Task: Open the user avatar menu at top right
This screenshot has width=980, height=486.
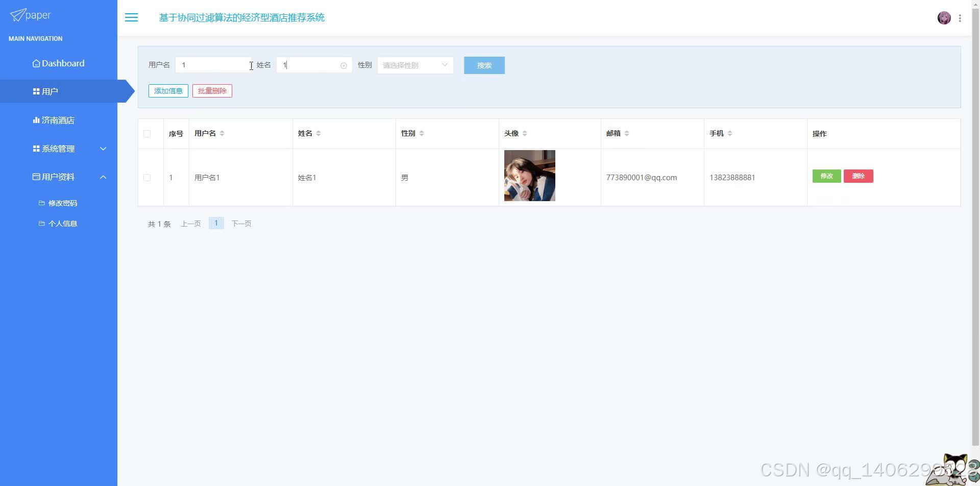Action: point(944,17)
